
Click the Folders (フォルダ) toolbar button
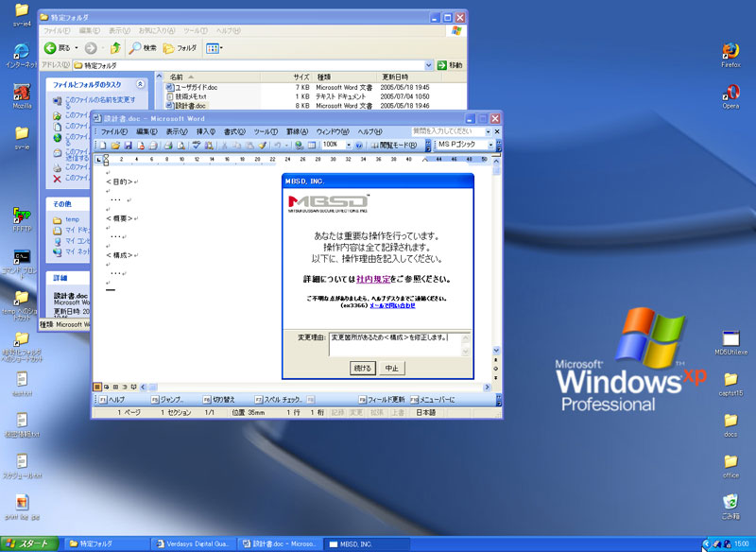(180, 47)
